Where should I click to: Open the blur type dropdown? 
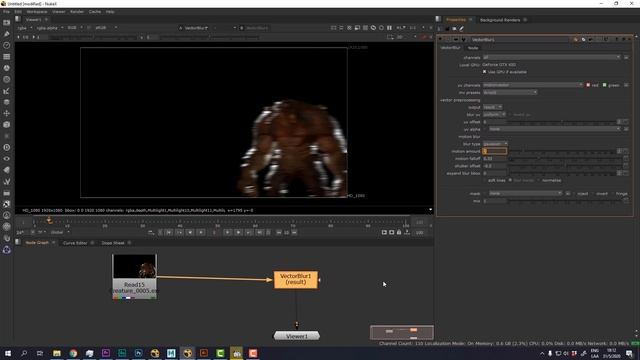(495, 144)
